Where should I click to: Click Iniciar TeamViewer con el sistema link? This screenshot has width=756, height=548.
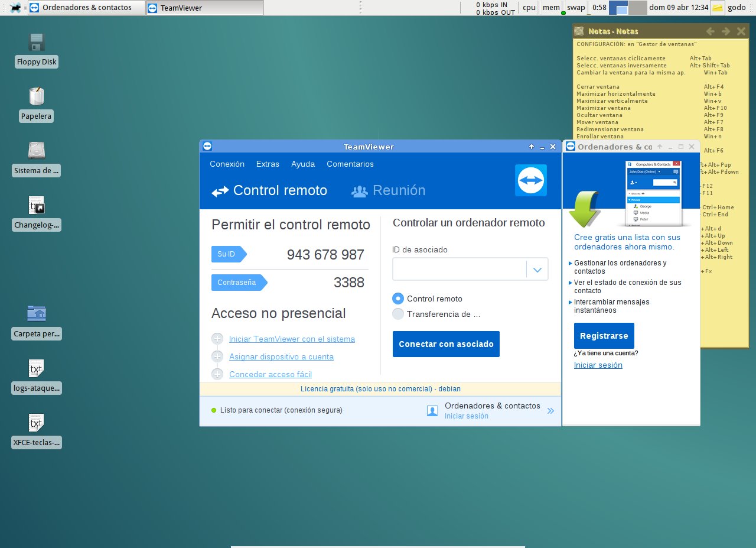[x=292, y=339]
